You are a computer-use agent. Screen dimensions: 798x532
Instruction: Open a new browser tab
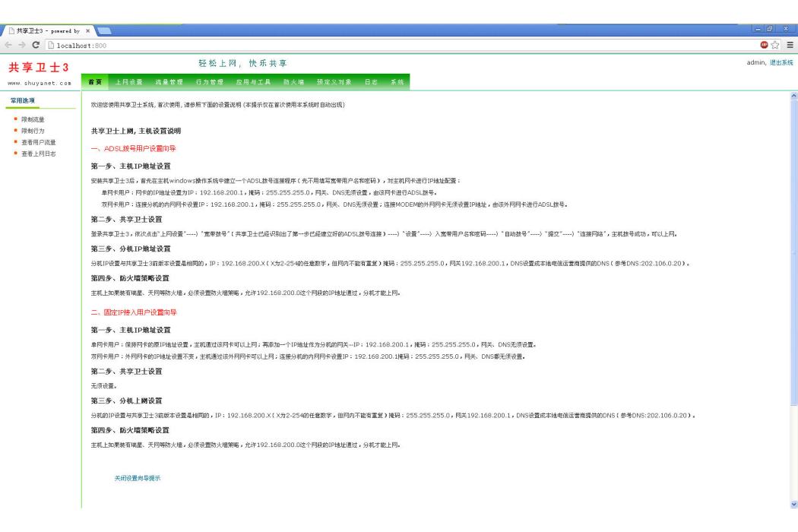pyautogui.click(x=104, y=31)
